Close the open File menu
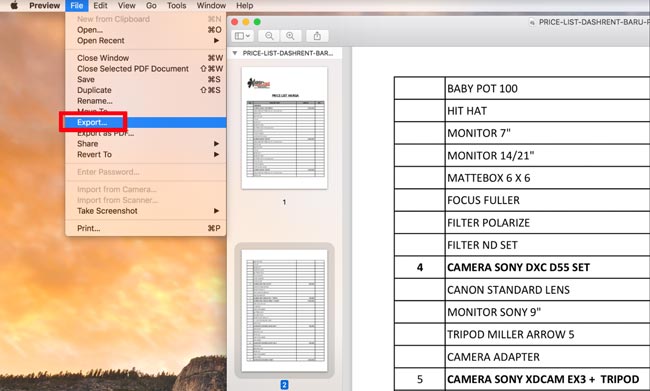650x391 pixels. [x=77, y=5]
